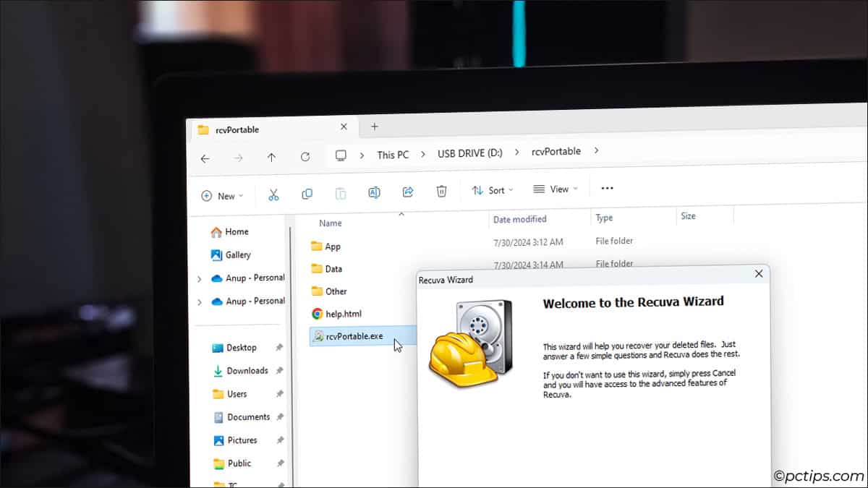The image size is (868, 488).
Task: Click the Cut scissors icon
Action: 273,194
